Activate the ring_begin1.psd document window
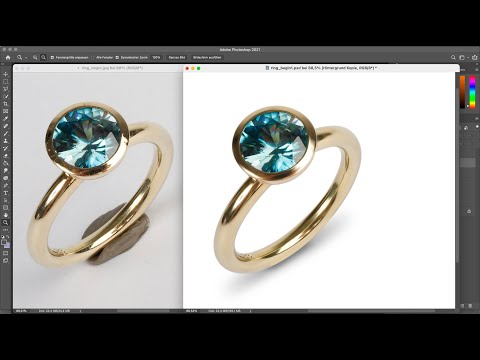Viewport: 480px width, 360px height. pyautogui.click(x=321, y=68)
